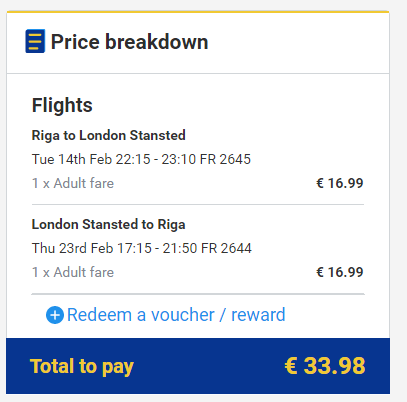
Task: Click the Flights section heading
Action: [62, 105]
